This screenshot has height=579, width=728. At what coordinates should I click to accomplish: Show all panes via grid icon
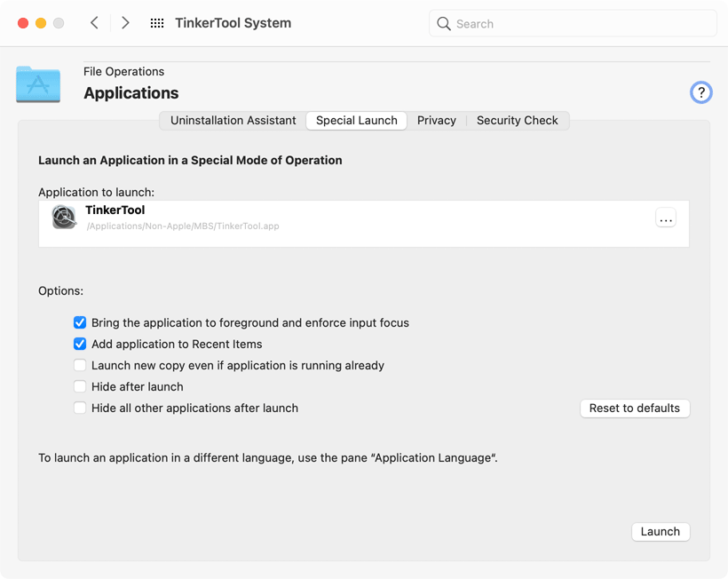157,23
